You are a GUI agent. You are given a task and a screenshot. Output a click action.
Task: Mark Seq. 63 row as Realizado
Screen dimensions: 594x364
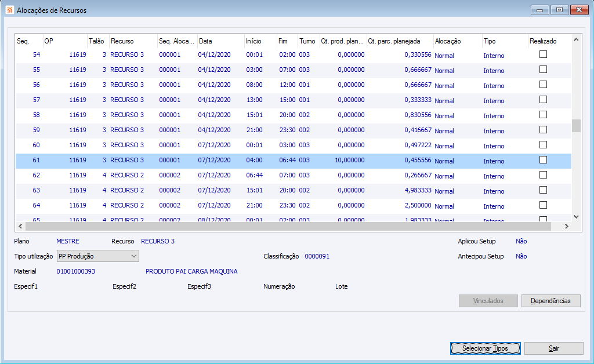coord(543,190)
